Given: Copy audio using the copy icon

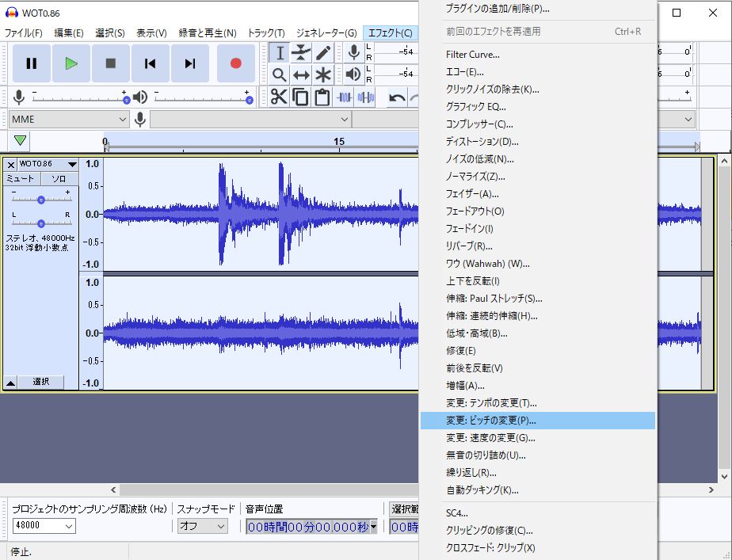Looking at the screenshot, I should [300, 97].
